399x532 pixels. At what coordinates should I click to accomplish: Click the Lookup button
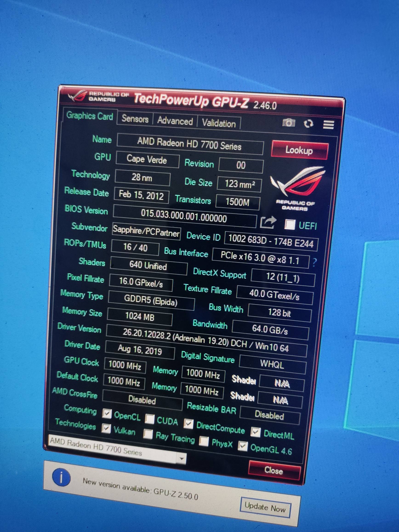299,150
